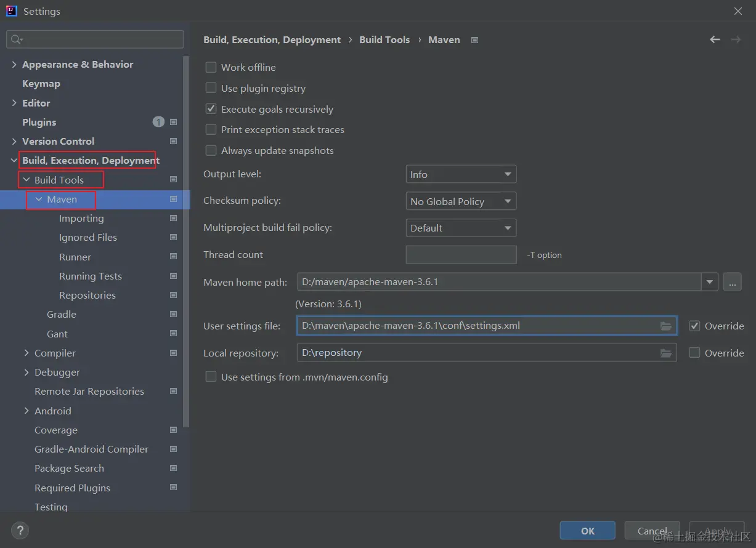Viewport: 756px width, 548px height.
Task: Collapse the Maven node
Action: point(39,199)
